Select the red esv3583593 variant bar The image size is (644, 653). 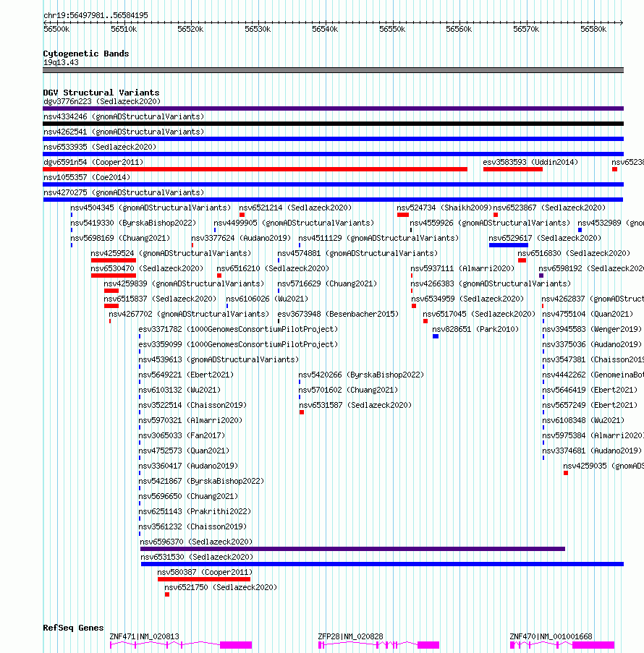pyautogui.click(x=513, y=169)
